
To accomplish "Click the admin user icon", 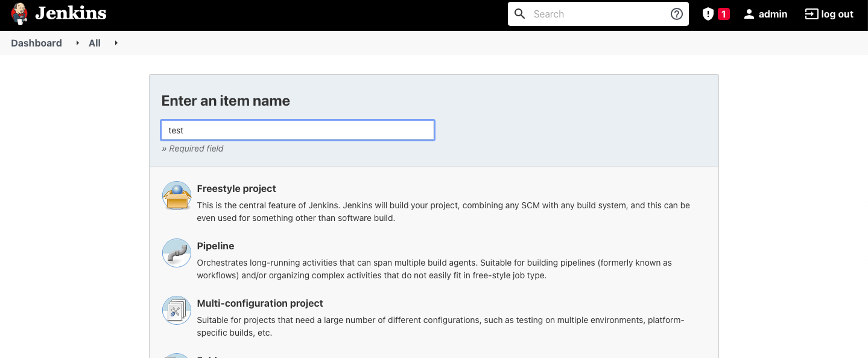I will (749, 13).
